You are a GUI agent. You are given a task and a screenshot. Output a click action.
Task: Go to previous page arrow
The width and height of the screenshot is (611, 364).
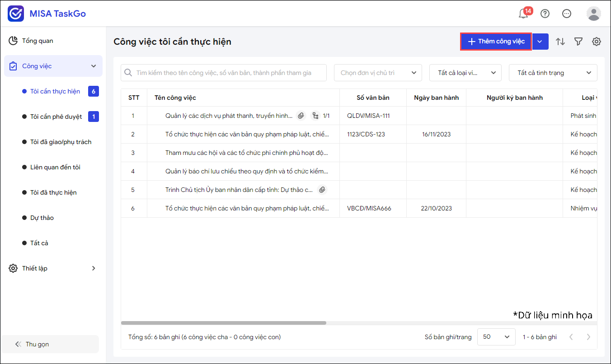pos(571,337)
